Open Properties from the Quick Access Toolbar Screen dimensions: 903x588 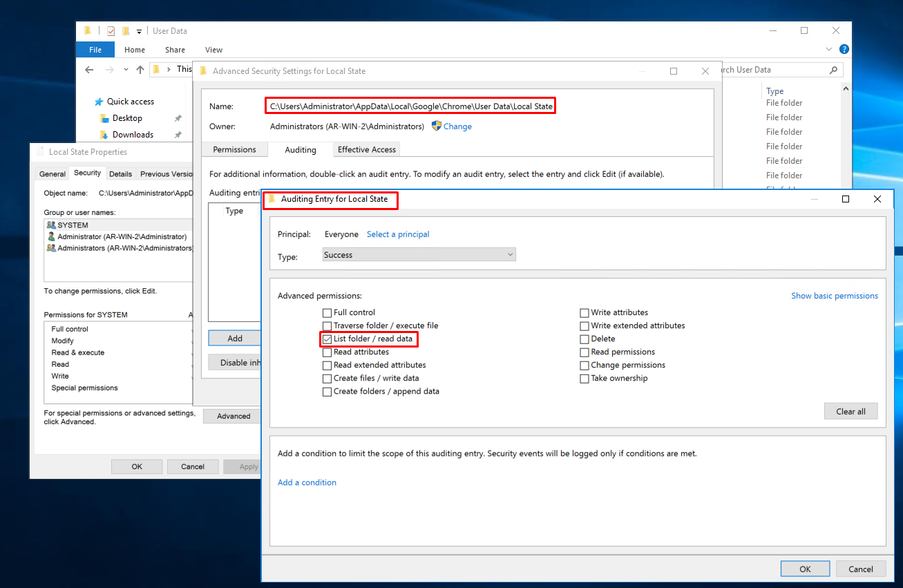pyautogui.click(x=111, y=30)
